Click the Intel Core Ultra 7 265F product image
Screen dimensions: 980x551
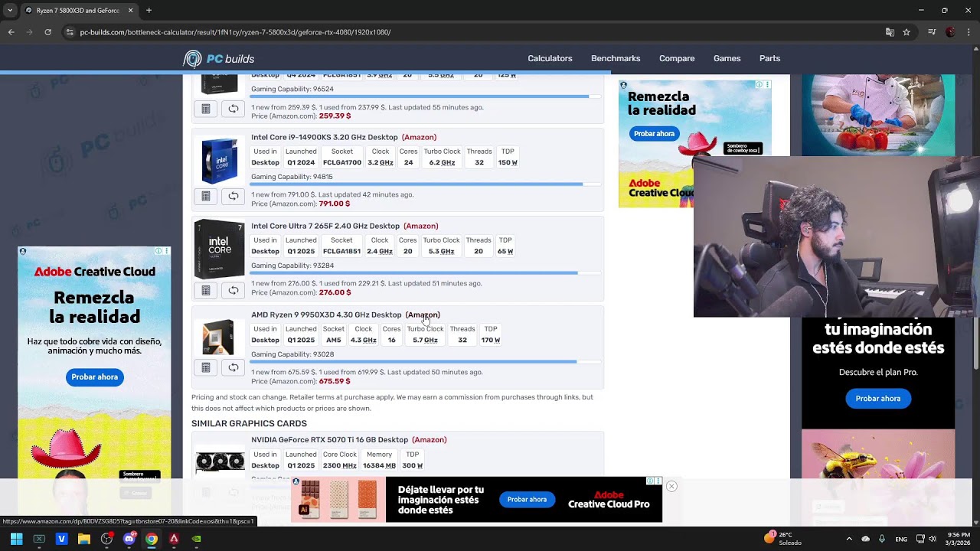(219, 249)
